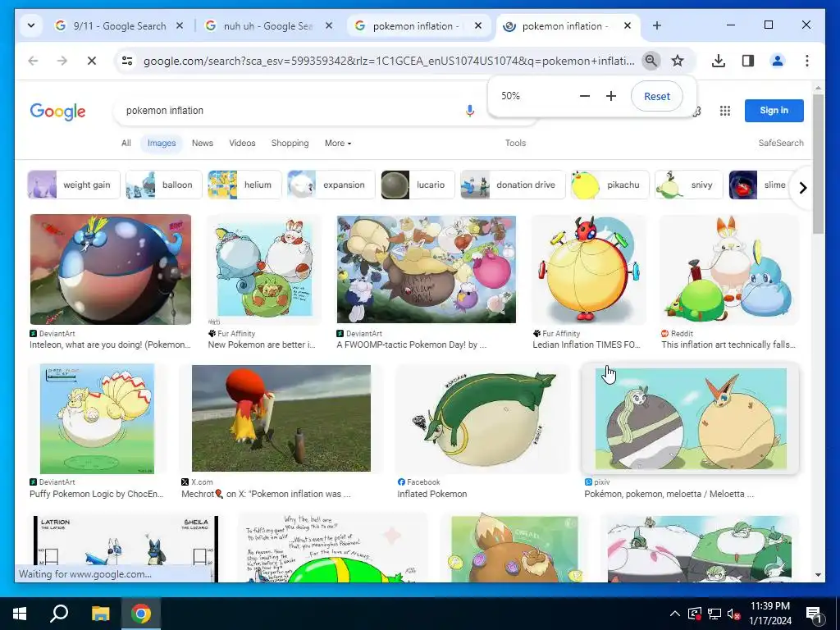Close the 9/11 Google Search tab
Image resolution: width=840 pixels, height=630 pixels.
[180, 25]
